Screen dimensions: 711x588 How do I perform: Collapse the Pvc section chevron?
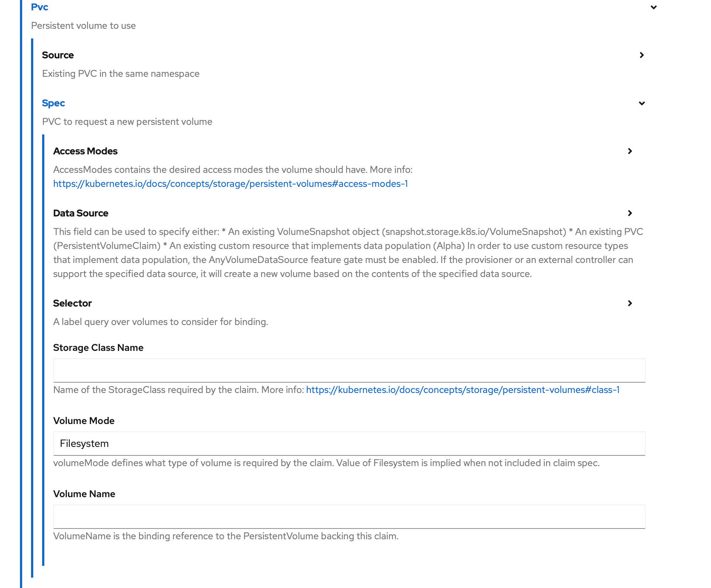pyautogui.click(x=653, y=7)
